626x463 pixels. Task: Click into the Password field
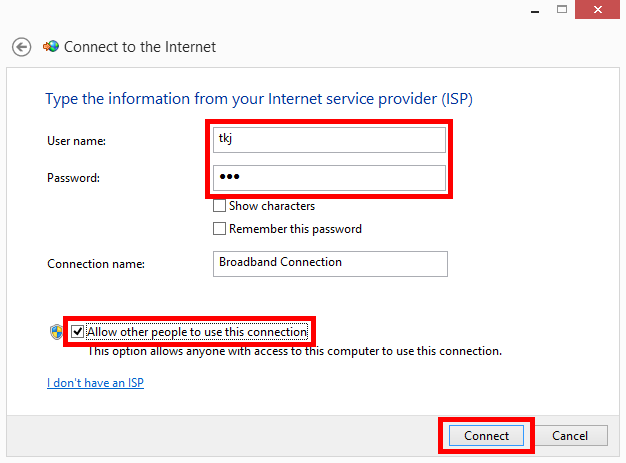coord(330,178)
